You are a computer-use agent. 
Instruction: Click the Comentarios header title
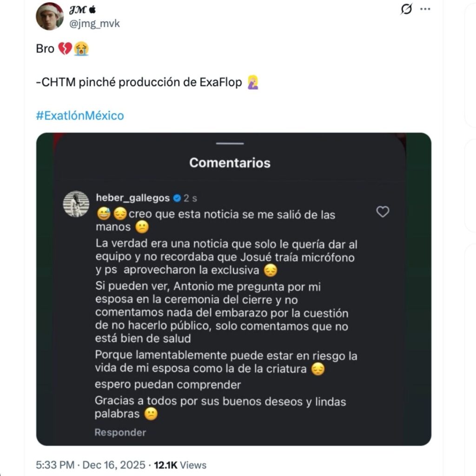tap(230, 163)
